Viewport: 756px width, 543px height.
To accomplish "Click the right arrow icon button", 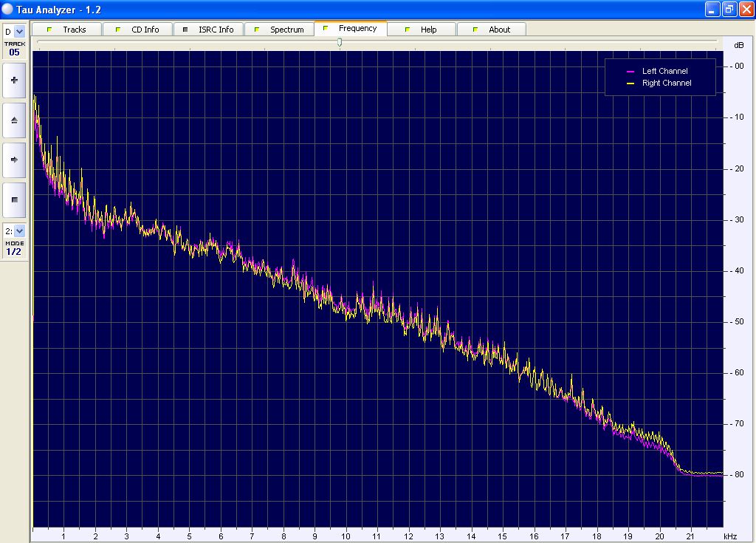I will click(14, 160).
